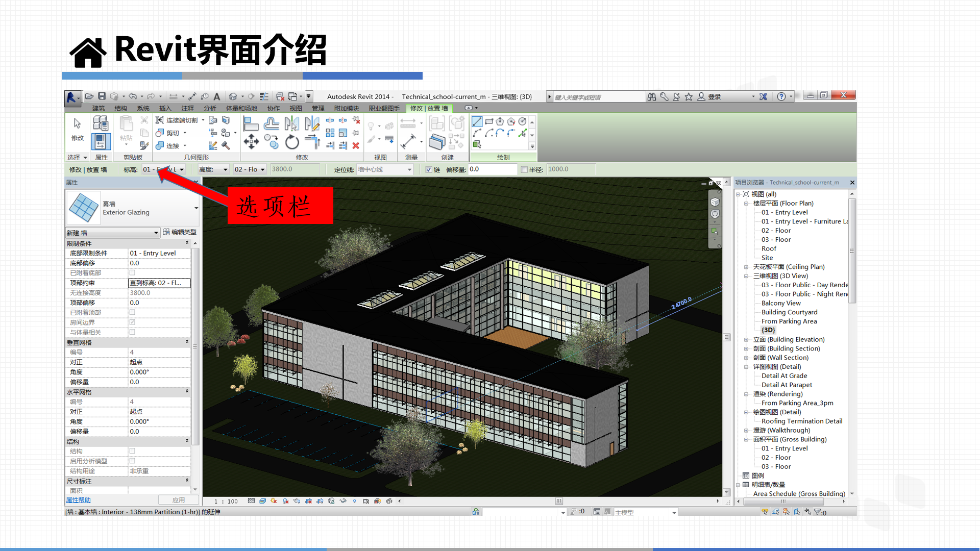Click the Open file icon in quick access toolbar

[89, 96]
